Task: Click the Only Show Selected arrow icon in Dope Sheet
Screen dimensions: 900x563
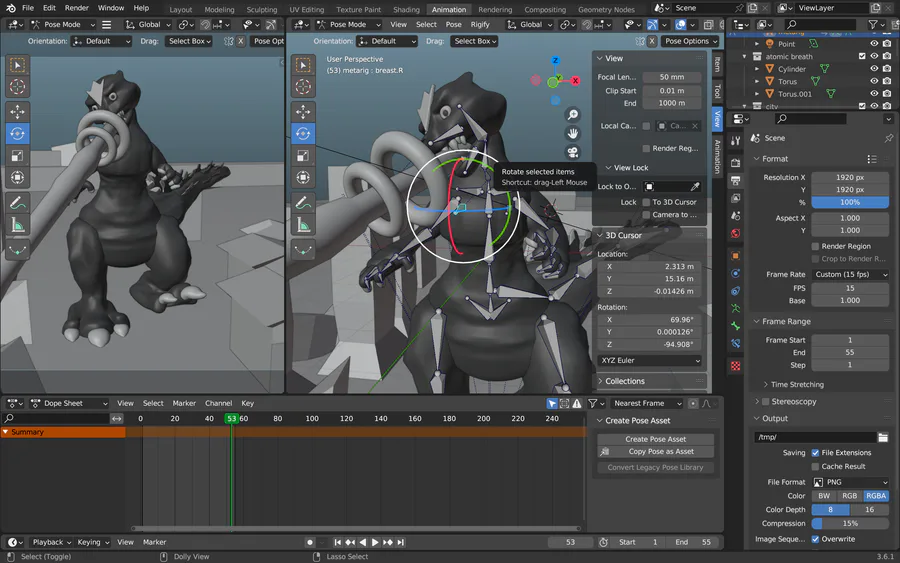Action: (x=552, y=403)
